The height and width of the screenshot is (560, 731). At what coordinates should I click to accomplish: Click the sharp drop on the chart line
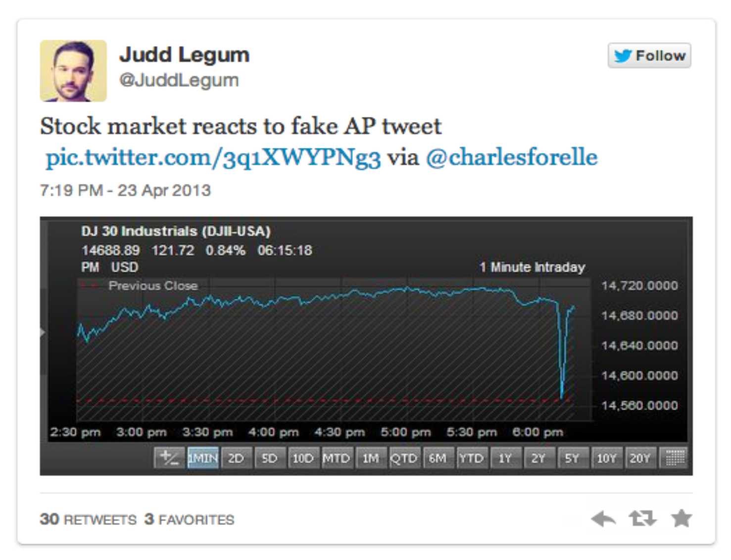click(562, 376)
